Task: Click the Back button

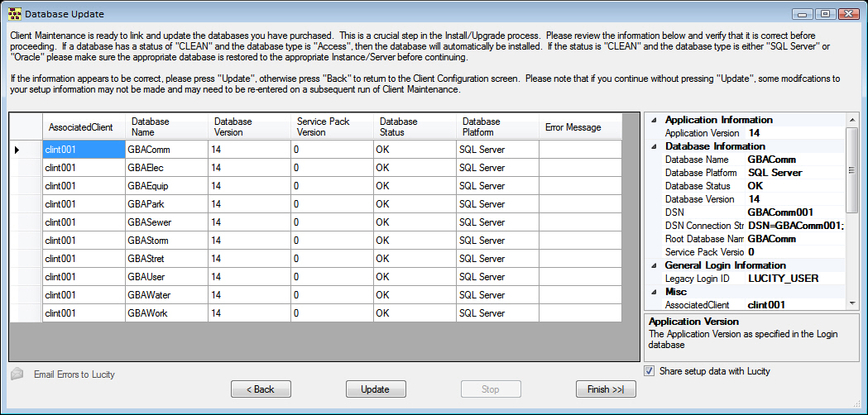Action: [261, 389]
